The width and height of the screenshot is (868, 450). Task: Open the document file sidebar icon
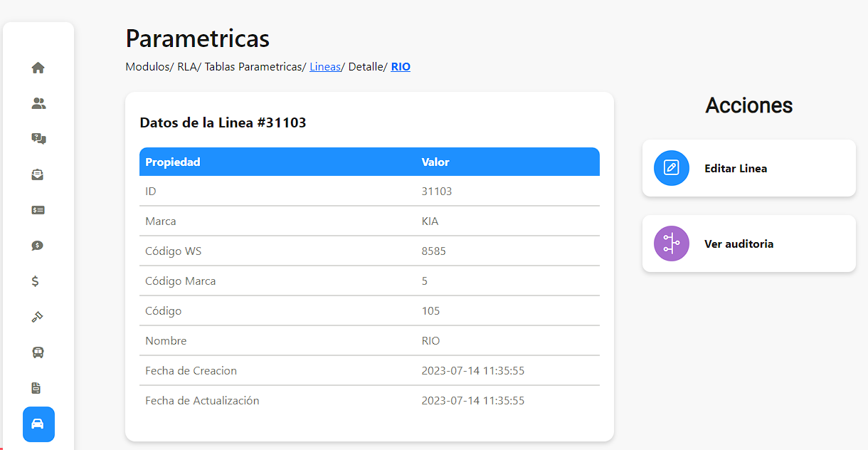click(36, 388)
